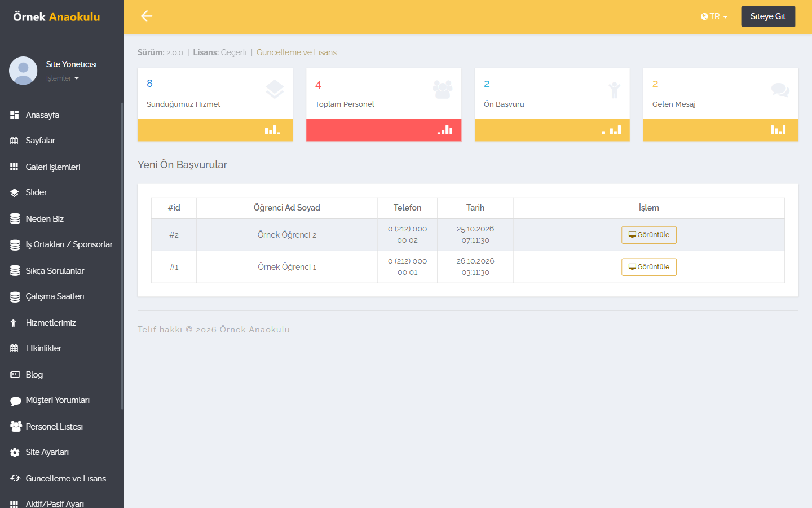Viewport: 812px width, 508px height.
Task: Click the Müşteri Yorumları speech bubble icon
Action: (x=15, y=401)
